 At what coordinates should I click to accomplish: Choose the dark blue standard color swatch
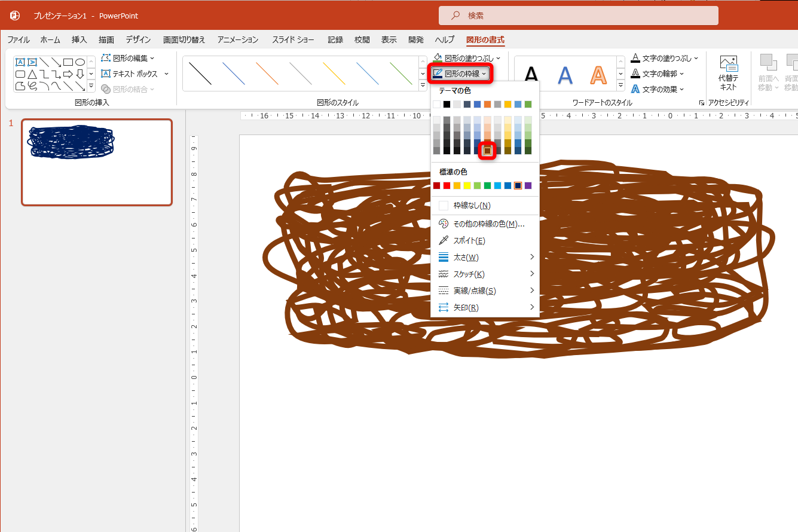518,185
